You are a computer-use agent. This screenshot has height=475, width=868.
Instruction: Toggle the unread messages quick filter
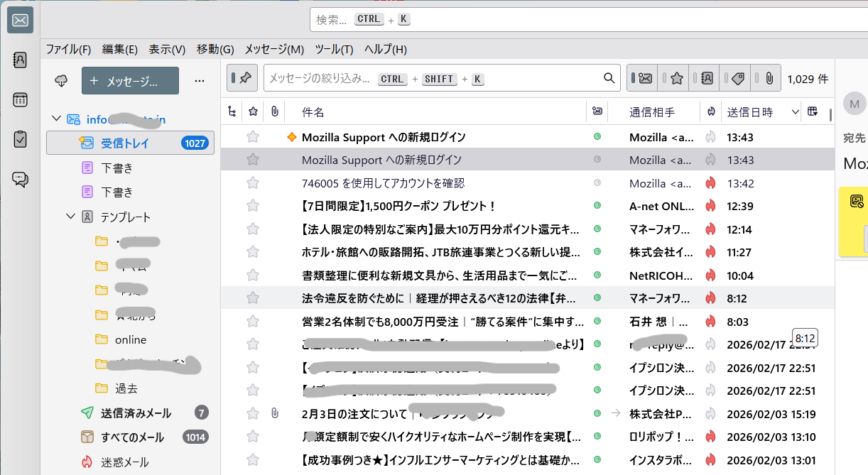642,78
